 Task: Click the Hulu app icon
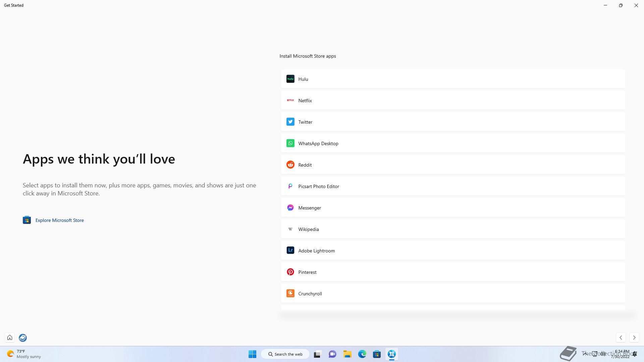click(290, 79)
